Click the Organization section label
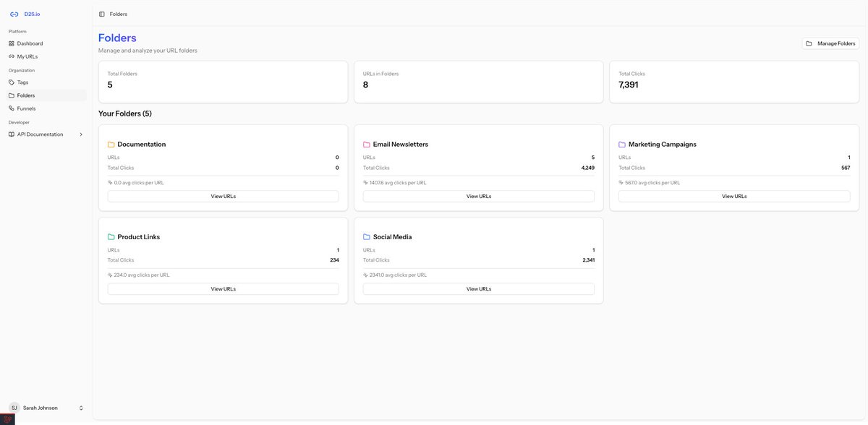Viewport: 868px width, 425px height. (x=22, y=71)
